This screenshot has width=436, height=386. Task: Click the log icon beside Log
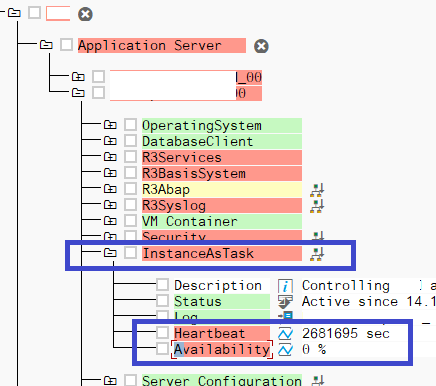[x=285, y=315]
